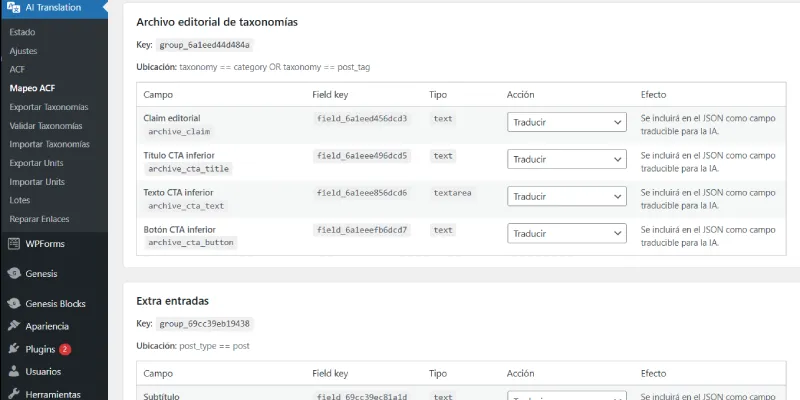800x400 pixels.
Task: Click the Reparar Enlaces link
Action: click(39, 219)
